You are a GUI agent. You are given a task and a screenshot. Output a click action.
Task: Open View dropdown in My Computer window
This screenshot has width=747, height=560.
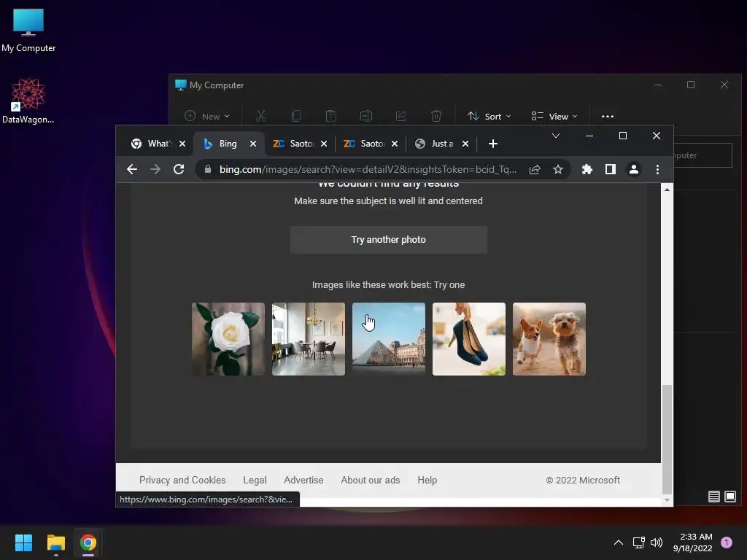tap(554, 116)
